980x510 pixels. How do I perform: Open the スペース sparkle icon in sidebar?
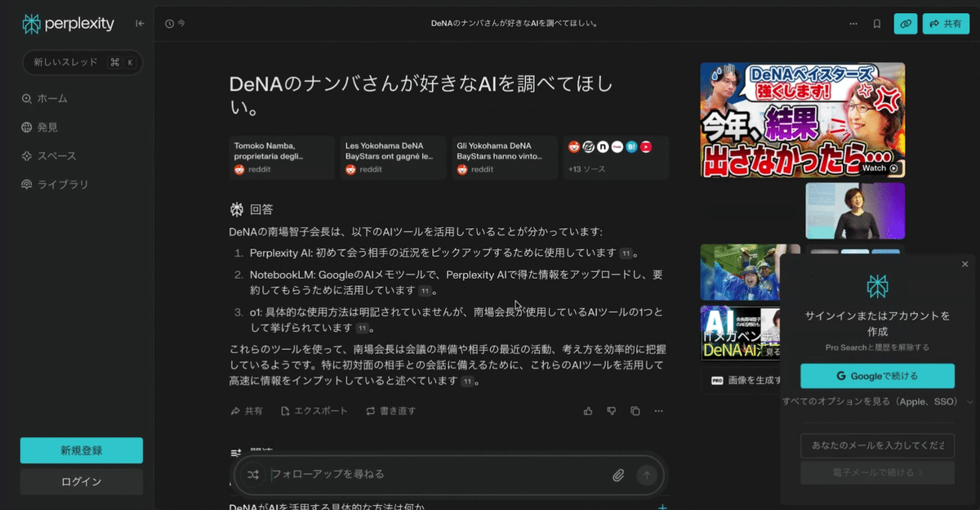tap(27, 156)
